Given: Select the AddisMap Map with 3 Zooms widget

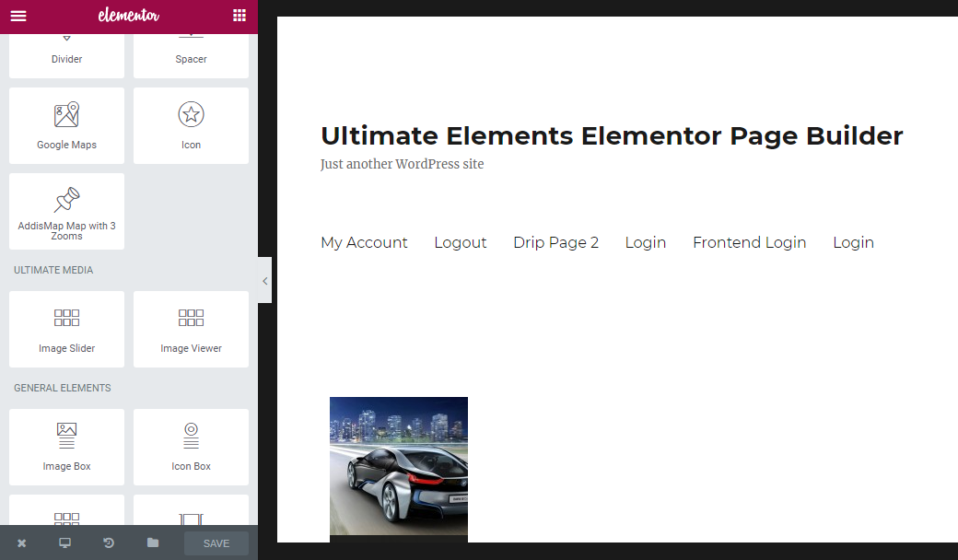Looking at the screenshot, I should pyautogui.click(x=66, y=211).
